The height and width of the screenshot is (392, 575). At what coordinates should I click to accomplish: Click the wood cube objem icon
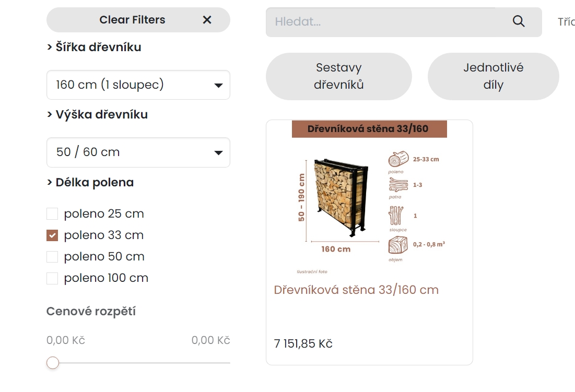coord(398,245)
